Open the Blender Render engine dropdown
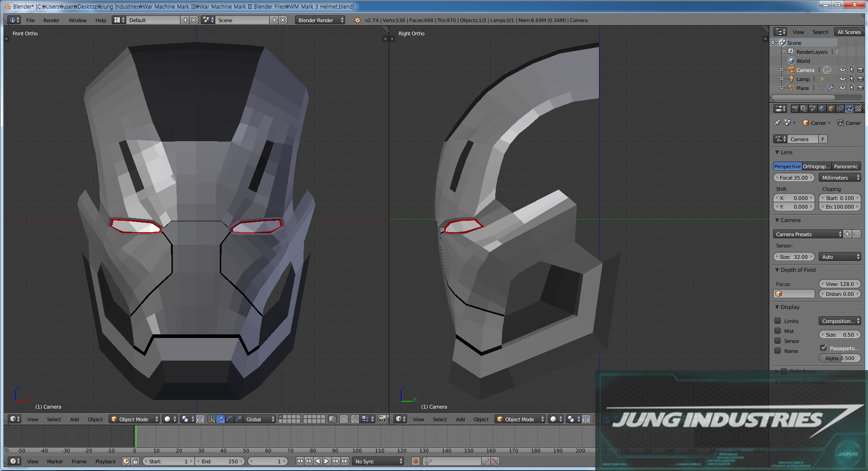Screen dimensions: 868x471 (320, 20)
